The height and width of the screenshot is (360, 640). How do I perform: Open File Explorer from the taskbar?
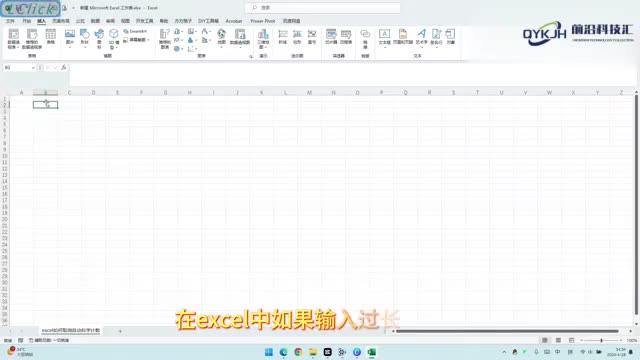point(313,352)
